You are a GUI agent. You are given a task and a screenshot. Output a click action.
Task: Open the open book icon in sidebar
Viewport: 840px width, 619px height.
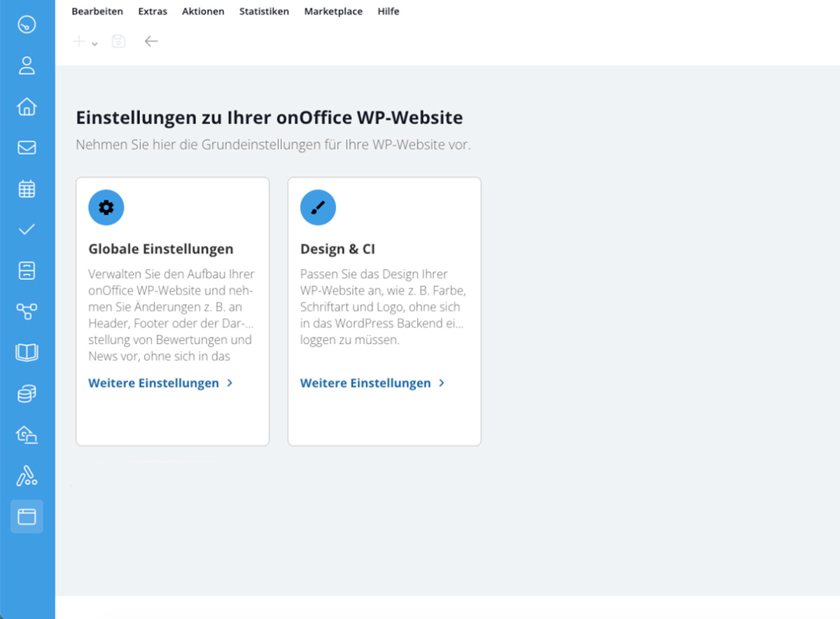click(27, 352)
